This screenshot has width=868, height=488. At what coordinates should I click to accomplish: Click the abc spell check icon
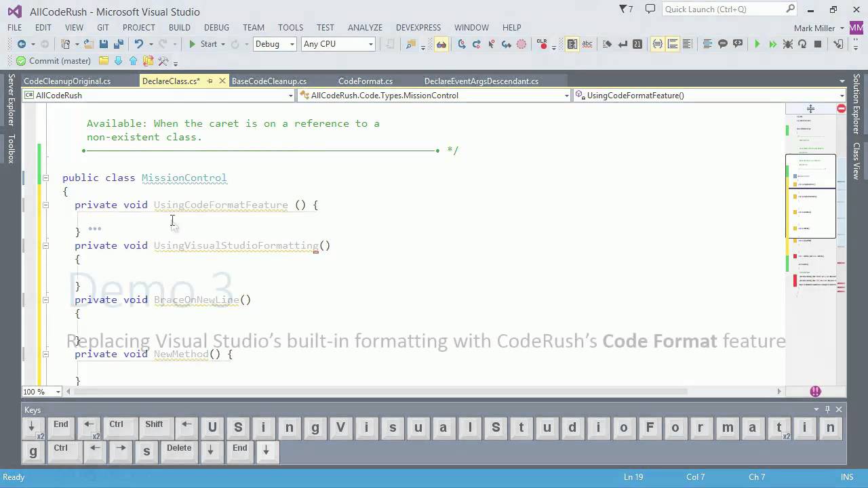(587, 44)
